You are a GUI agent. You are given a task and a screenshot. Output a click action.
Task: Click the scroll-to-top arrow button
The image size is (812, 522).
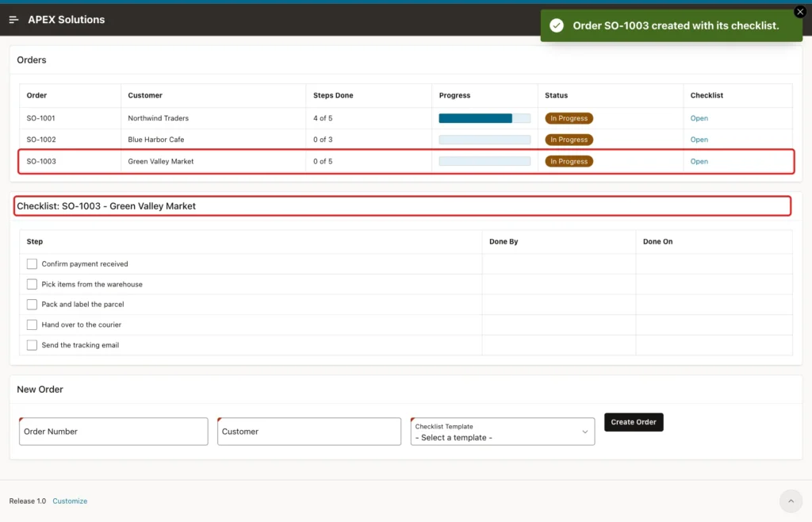click(791, 501)
